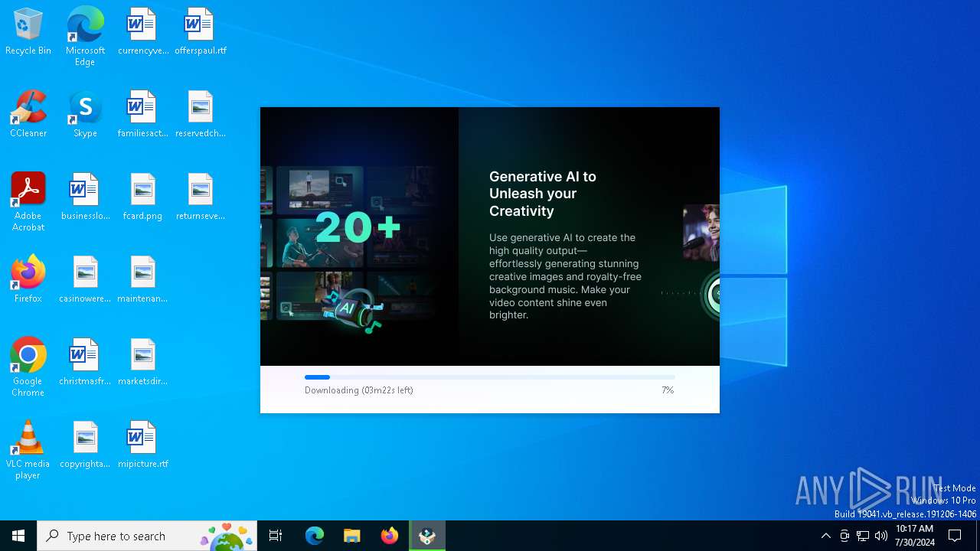
Task: Open File Explorer from the taskbar
Action: (352, 536)
